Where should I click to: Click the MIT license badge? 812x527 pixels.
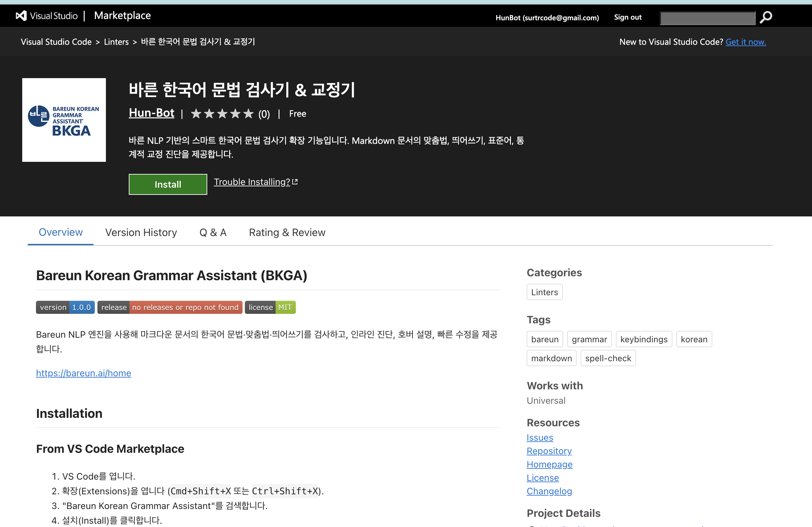(270, 307)
